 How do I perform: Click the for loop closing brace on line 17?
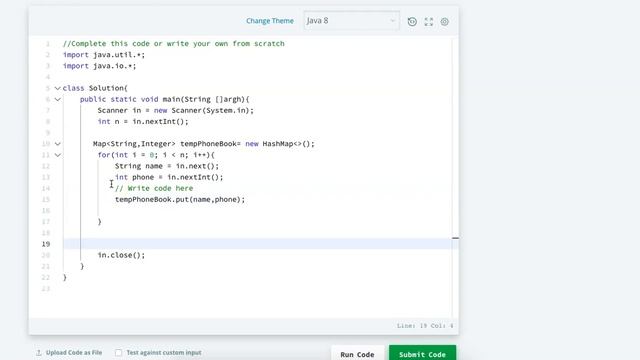(99, 222)
